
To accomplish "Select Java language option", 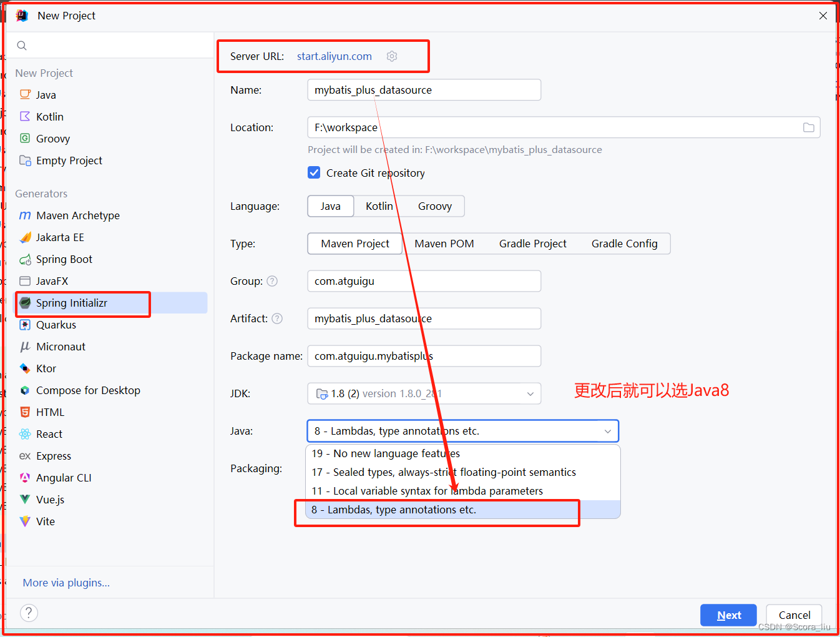I will click(x=331, y=206).
